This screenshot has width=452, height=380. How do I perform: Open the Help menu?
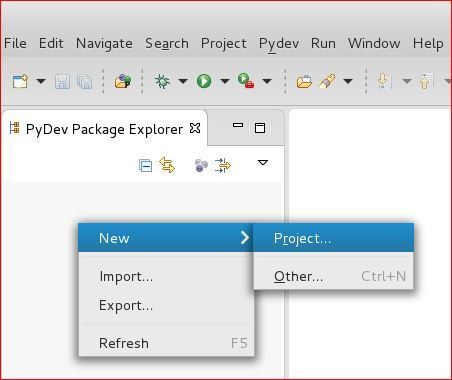[x=428, y=44]
